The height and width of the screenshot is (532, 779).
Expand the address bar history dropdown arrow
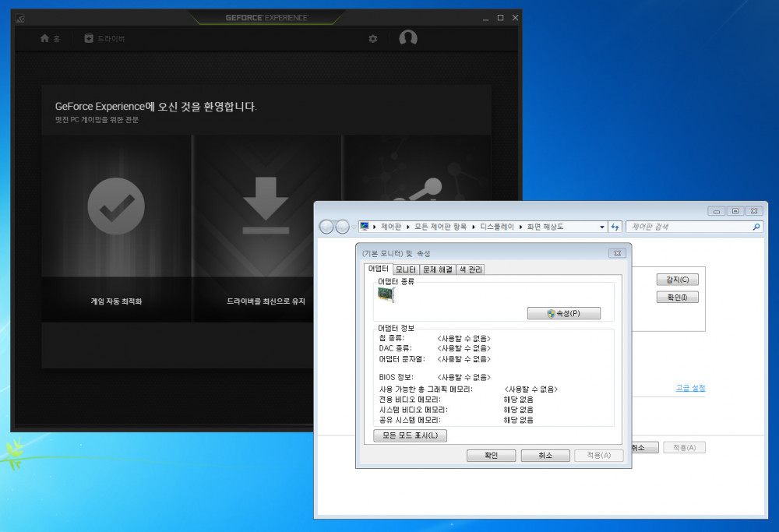click(x=601, y=227)
